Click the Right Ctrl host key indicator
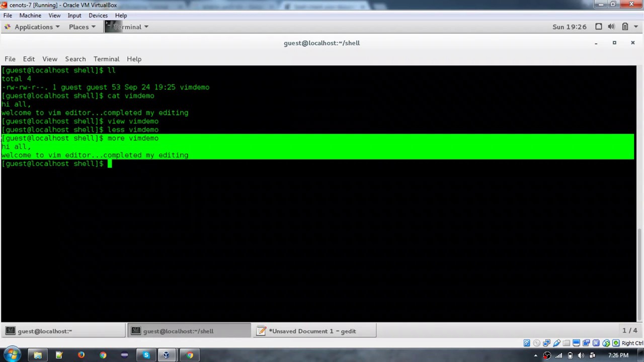 tap(632, 343)
